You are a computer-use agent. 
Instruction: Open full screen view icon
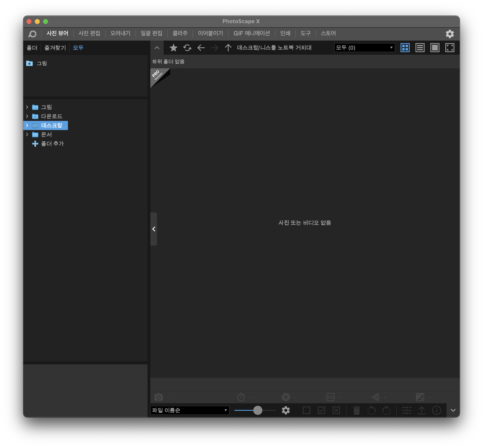[x=450, y=48]
